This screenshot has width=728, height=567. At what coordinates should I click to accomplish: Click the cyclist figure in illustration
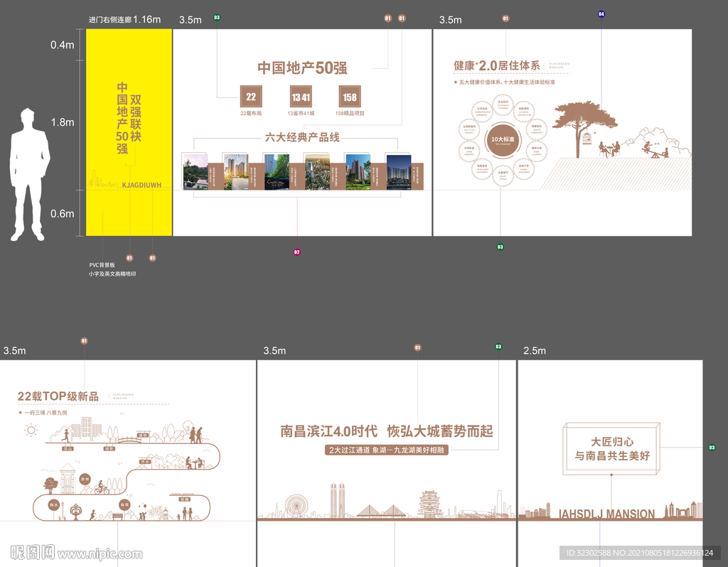click(x=102, y=488)
